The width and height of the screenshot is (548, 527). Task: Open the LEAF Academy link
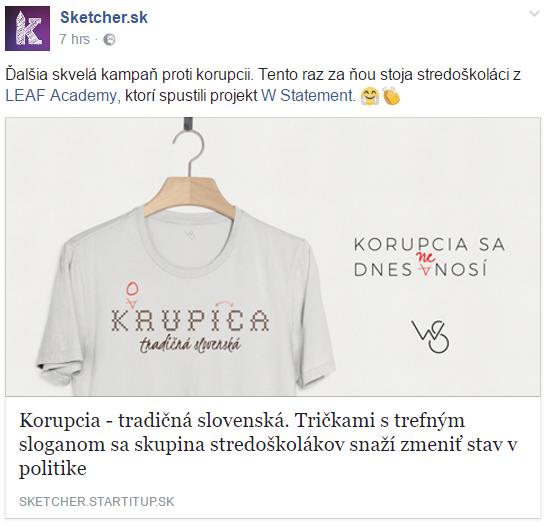(60, 95)
